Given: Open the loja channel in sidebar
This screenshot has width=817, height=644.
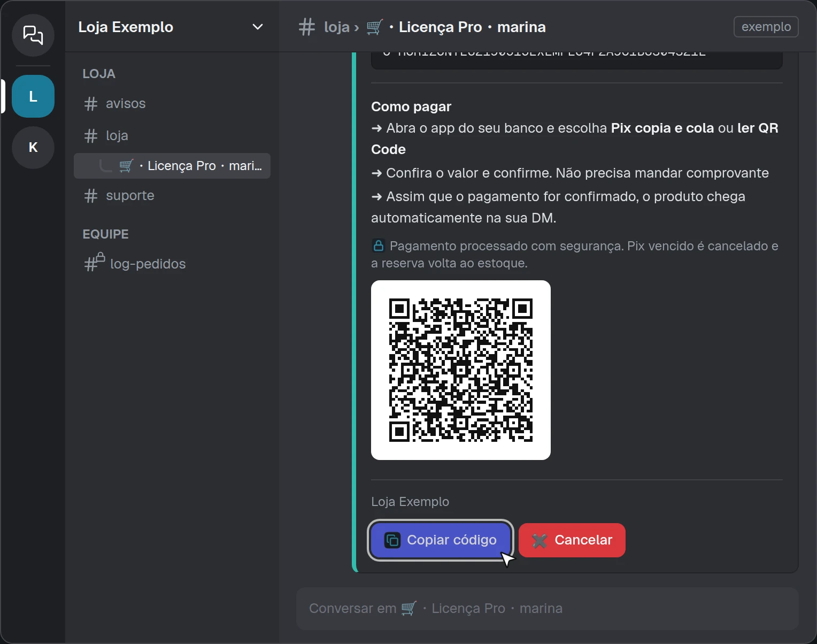Looking at the screenshot, I should pos(172,136).
